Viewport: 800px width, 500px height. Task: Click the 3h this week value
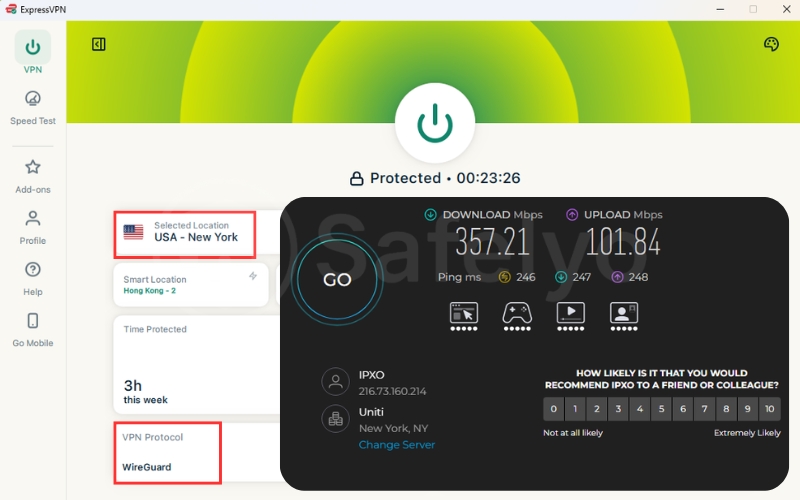pyautogui.click(x=145, y=392)
